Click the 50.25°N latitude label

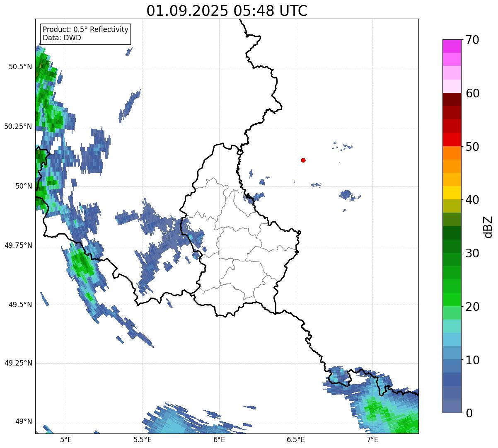[18, 126]
